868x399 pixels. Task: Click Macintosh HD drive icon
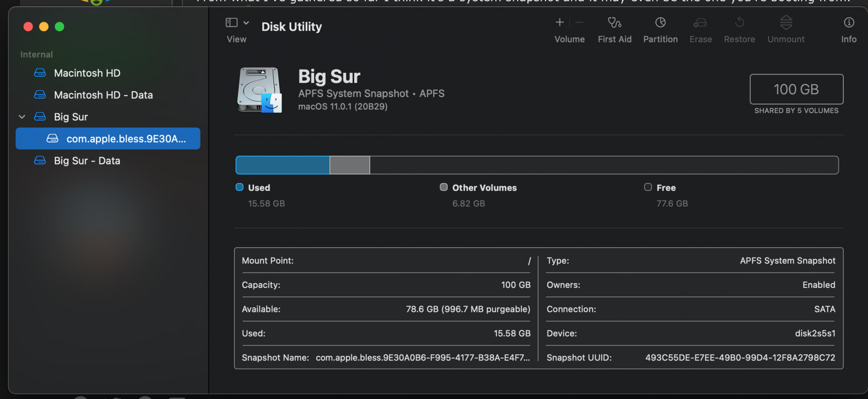click(40, 73)
